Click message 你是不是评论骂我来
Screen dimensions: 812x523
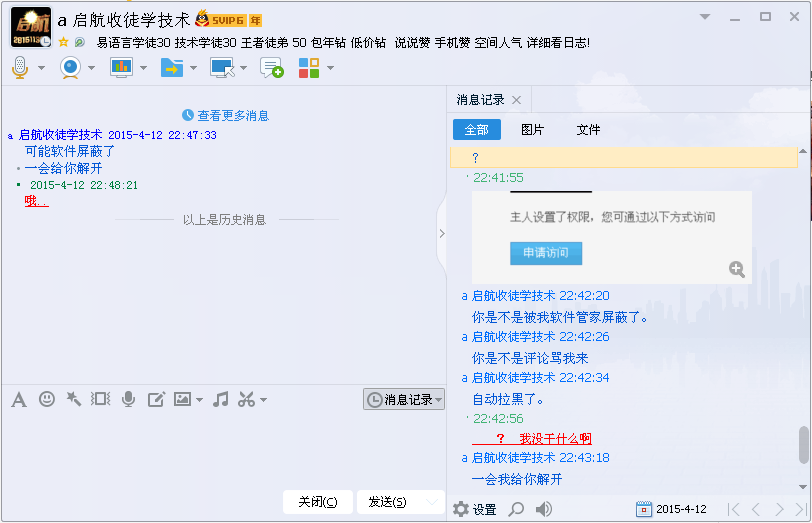click(x=530, y=358)
